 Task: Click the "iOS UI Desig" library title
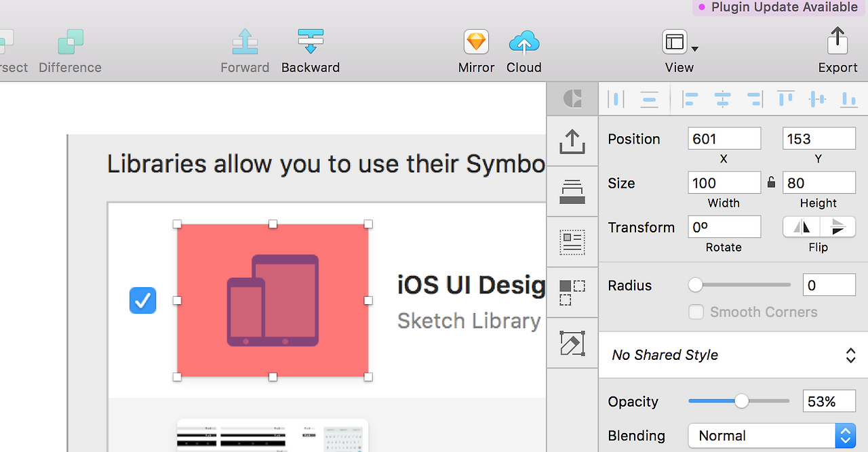[x=471, y=286]
